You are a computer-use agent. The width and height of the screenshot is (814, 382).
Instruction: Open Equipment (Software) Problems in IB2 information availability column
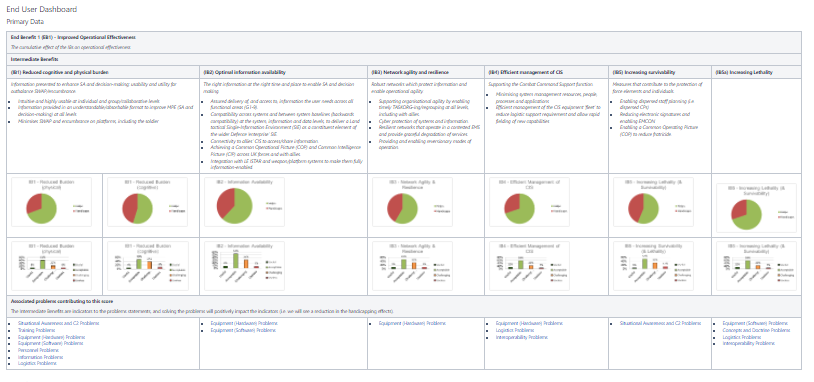243,330
